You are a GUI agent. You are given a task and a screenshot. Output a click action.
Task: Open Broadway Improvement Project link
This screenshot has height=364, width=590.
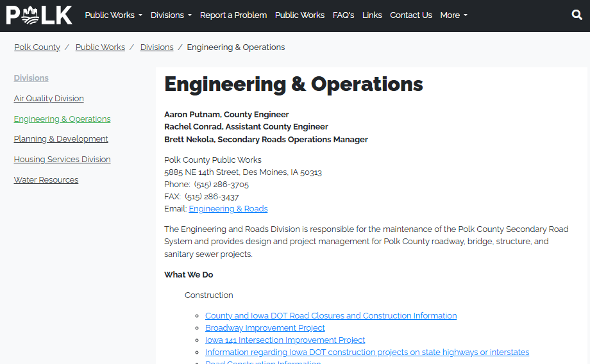point(265,328)
